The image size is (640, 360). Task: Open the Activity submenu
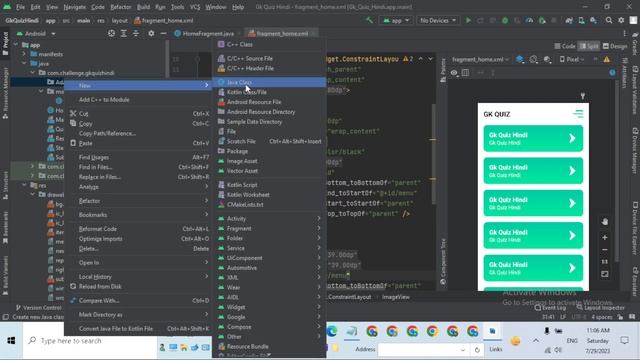pos(269,219)
